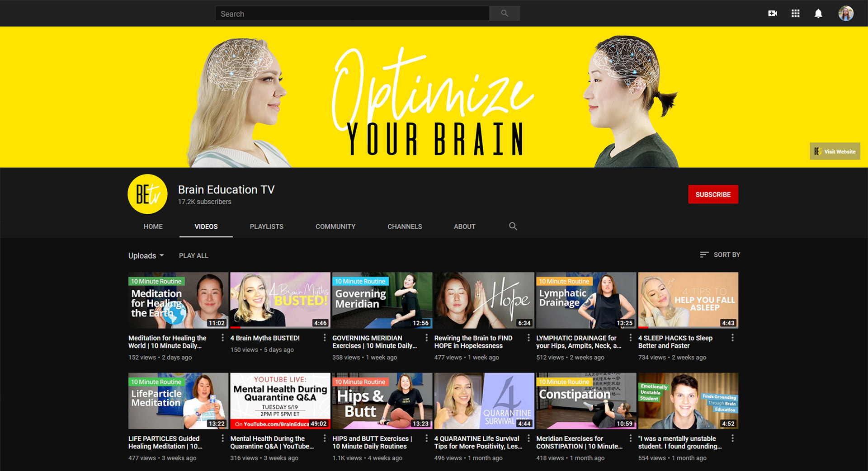Open options menu for Mental Health During the Quarantine Q&A
Viewport: 868px width, 471px height.
point(325,438)
